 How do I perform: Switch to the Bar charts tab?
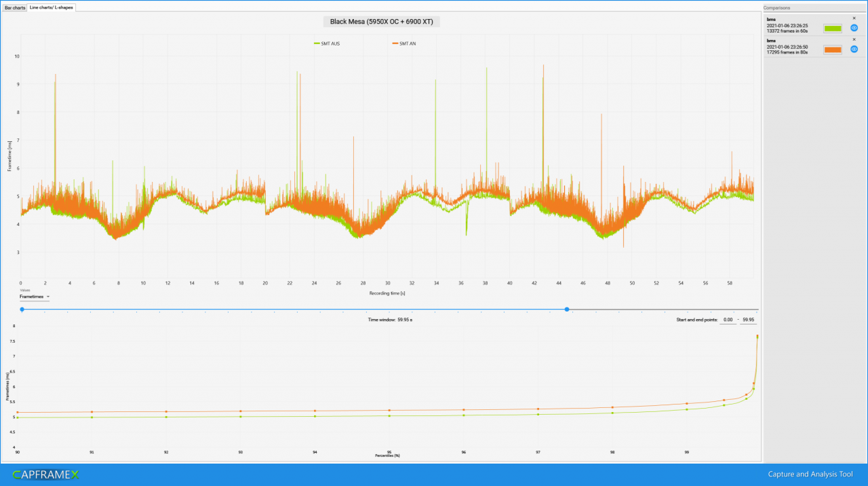tap(14, 7)
